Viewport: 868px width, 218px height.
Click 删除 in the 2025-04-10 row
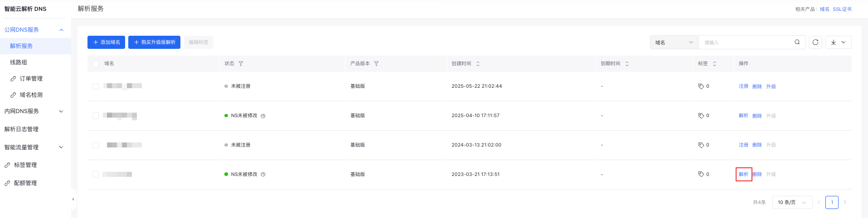click(x=757, y=116)
